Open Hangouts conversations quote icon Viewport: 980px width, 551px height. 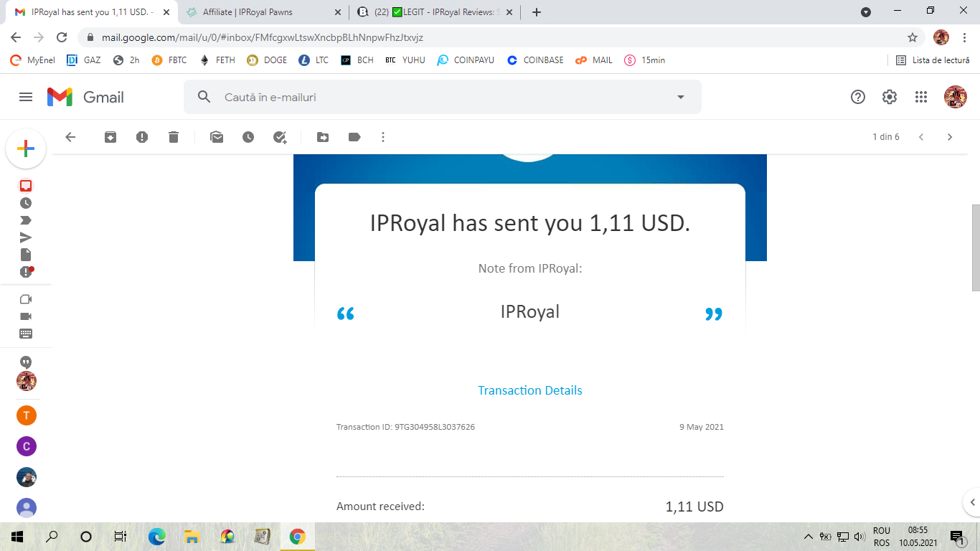click(26, 362)
